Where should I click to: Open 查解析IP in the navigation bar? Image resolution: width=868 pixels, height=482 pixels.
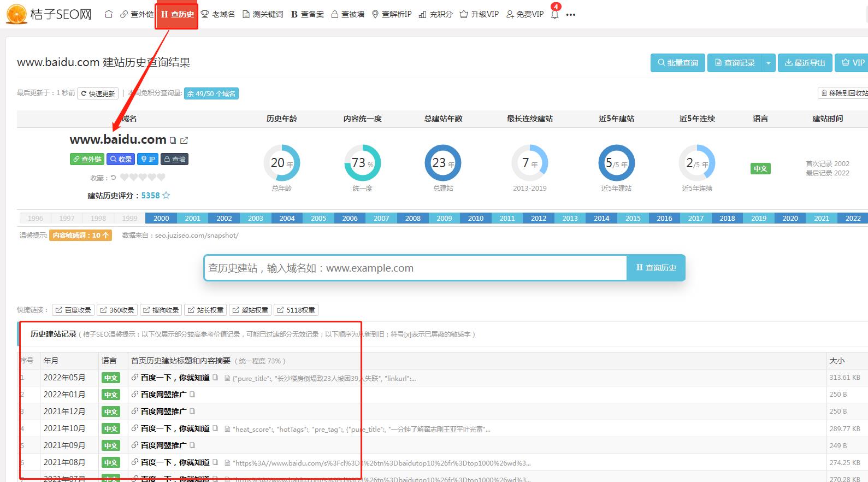[x=392, y=14]
